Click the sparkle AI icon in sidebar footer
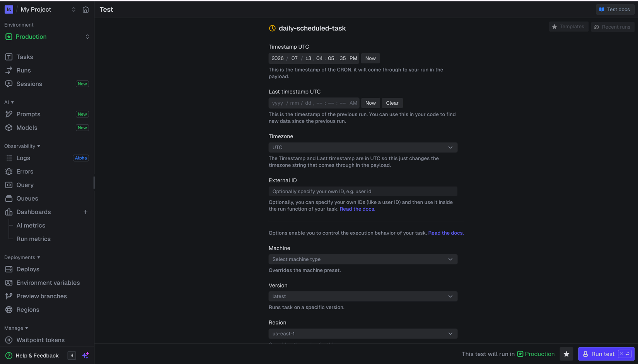The height and width of the screenshot is (364, 638). click(85, 355)
